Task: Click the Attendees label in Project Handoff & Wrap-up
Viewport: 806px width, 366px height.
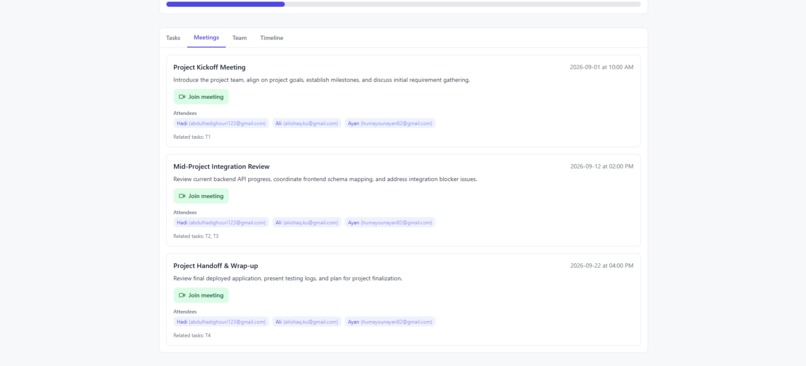Action: (185, 312)
